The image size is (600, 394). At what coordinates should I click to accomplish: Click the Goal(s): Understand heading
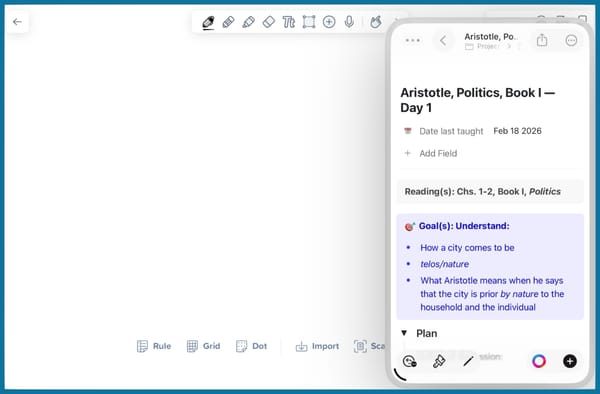464,226
